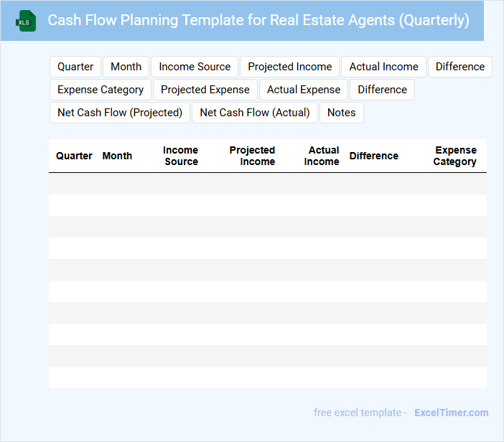
Task: Click the Net Cash Flow (Projected) tag
Action: tap(120, 113)
